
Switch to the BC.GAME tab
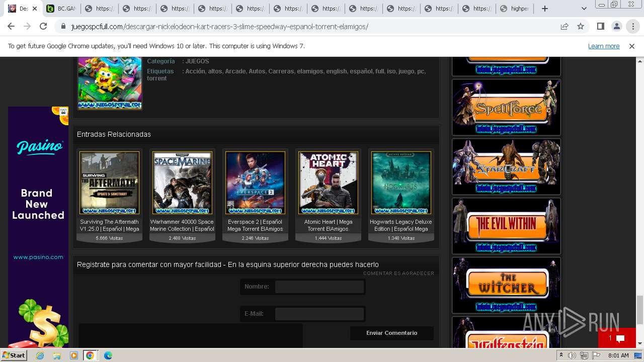pyautogui.click(x=61, y=9)
